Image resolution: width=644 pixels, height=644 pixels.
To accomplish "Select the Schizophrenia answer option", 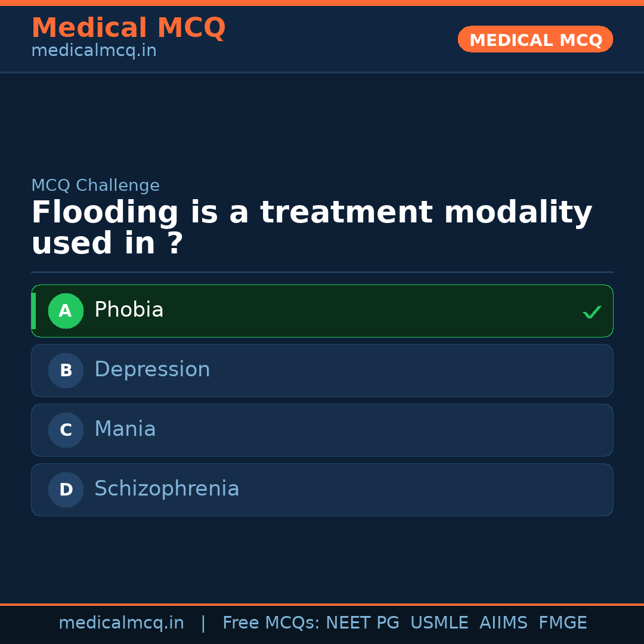I will tap(322, 490).
